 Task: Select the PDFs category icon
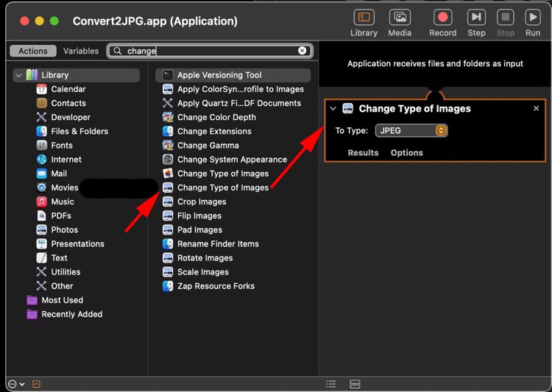41,215
